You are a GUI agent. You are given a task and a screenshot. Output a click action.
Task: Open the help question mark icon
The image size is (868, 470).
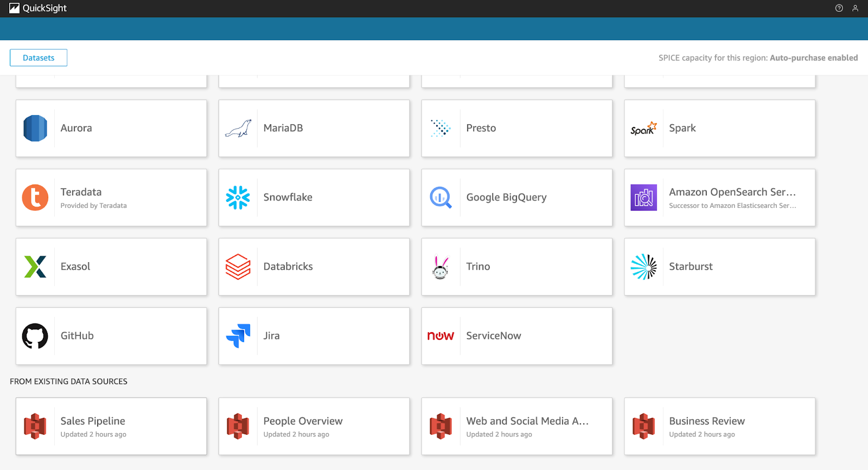[839, 8]
